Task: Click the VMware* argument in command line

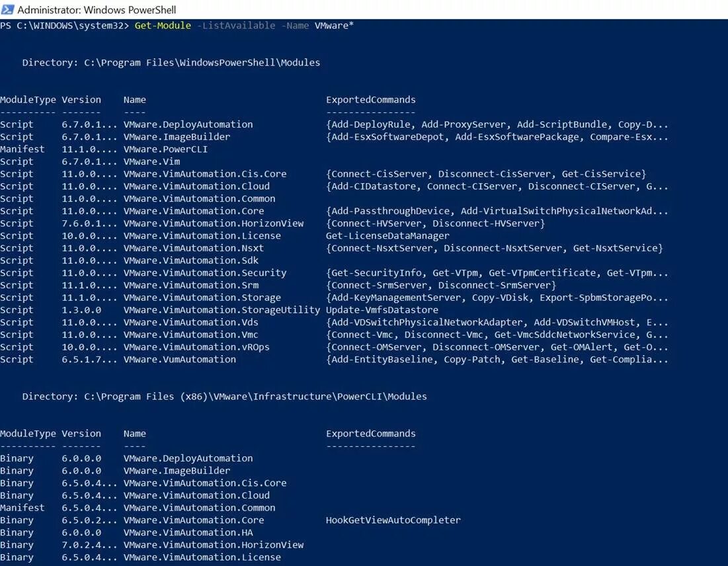Action: [334, 26]
